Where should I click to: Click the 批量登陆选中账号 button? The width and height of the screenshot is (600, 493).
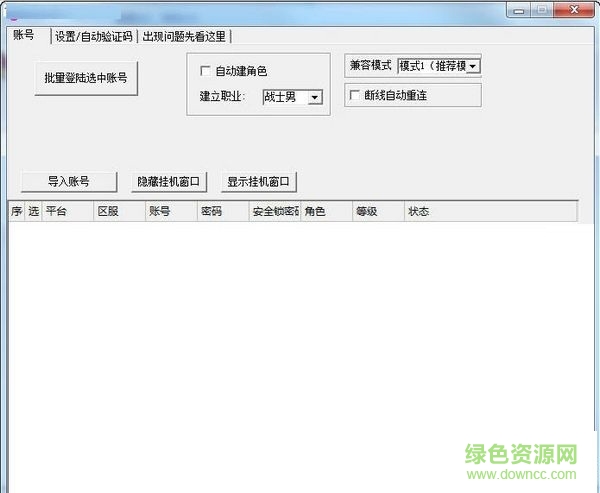(86, 78)
